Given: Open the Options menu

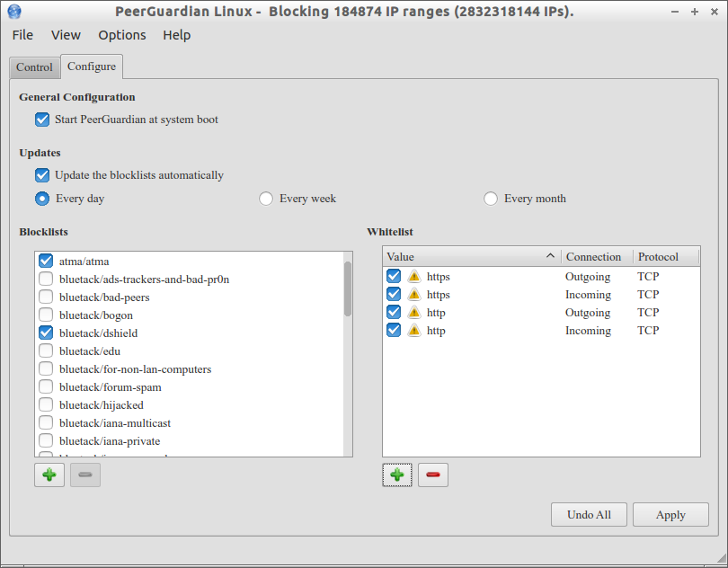Looking at the screenshot, I should (122, 35).
